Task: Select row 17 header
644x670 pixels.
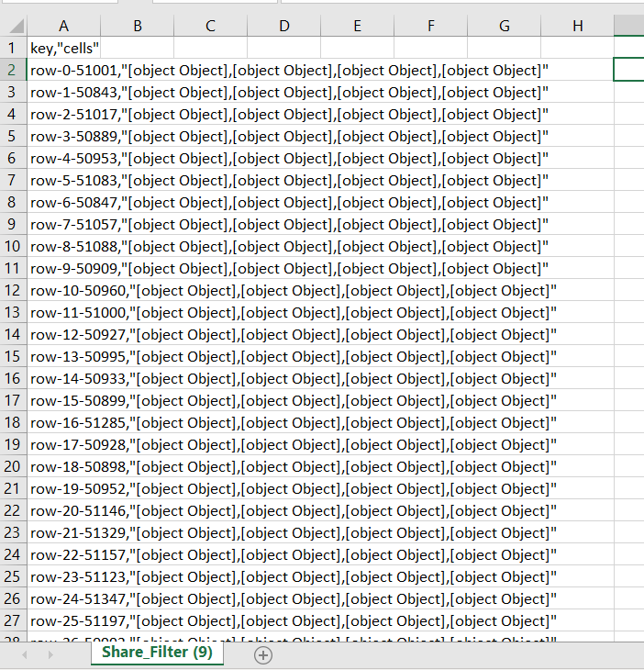Action: pyautogui.click(x=13, y=400)
